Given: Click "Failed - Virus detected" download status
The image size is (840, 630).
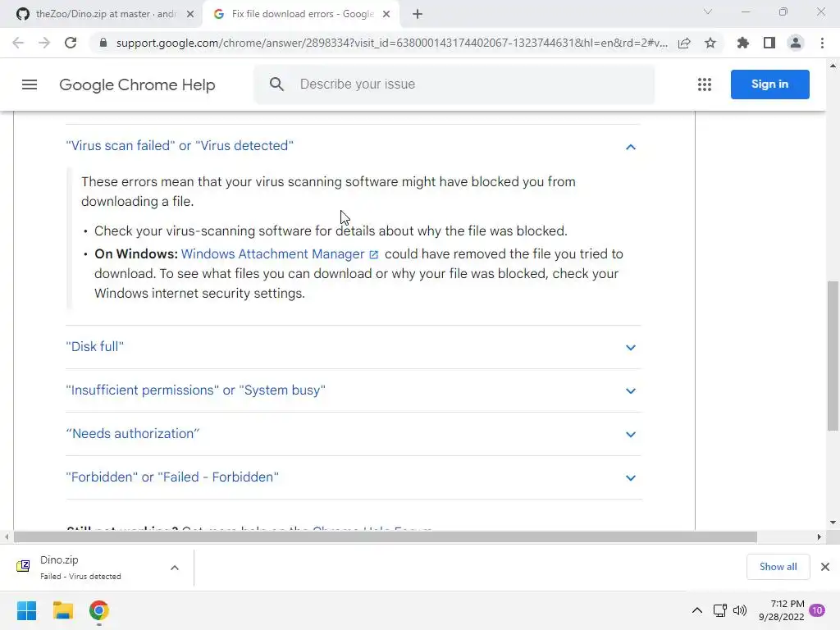Looking at the screenshot, I should (80, 577).
